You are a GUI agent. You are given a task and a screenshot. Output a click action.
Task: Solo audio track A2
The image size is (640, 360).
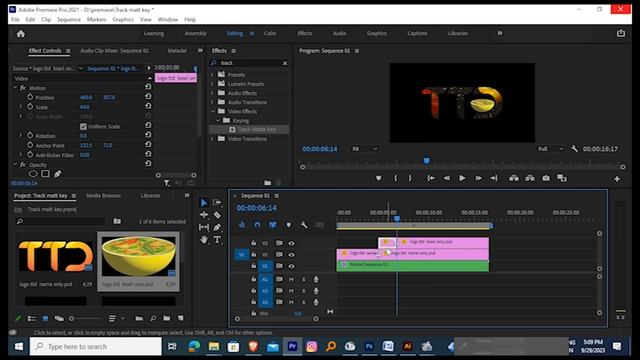(304, 291)
